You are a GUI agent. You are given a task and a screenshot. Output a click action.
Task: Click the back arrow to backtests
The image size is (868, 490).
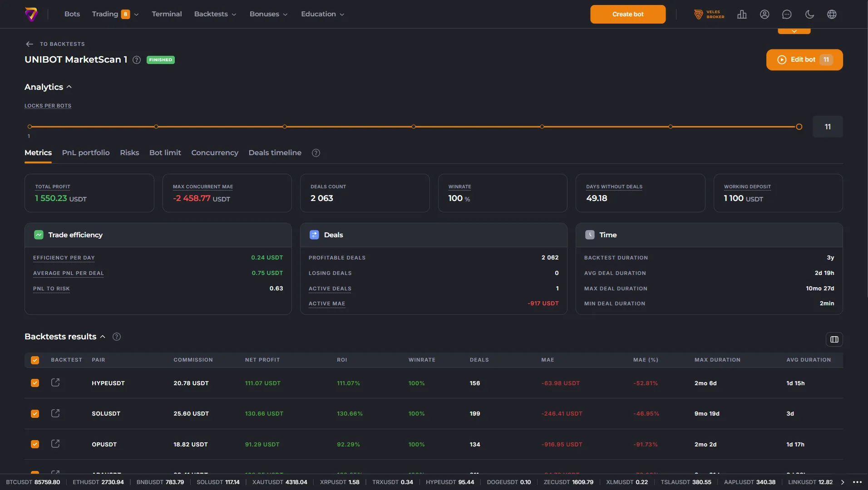coord(30,44)
